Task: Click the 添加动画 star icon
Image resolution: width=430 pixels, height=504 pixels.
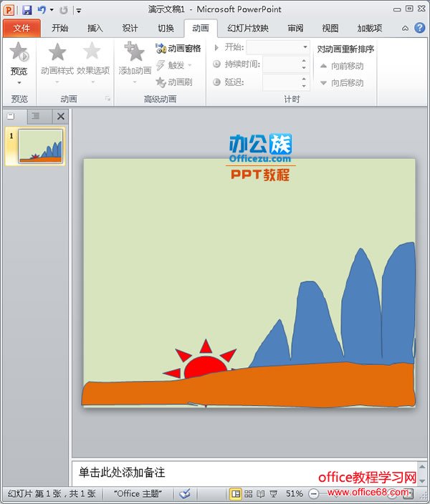Action: point(135,52)
